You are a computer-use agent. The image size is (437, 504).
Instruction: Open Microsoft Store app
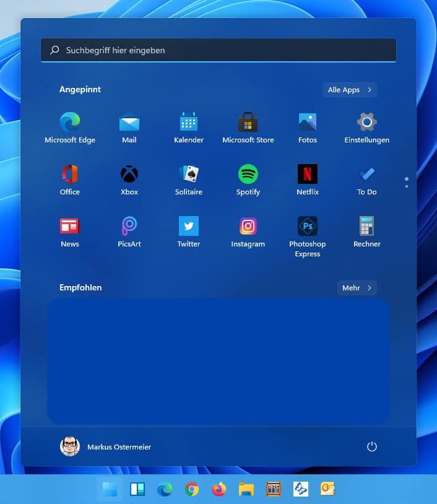[x=248, y=123]
